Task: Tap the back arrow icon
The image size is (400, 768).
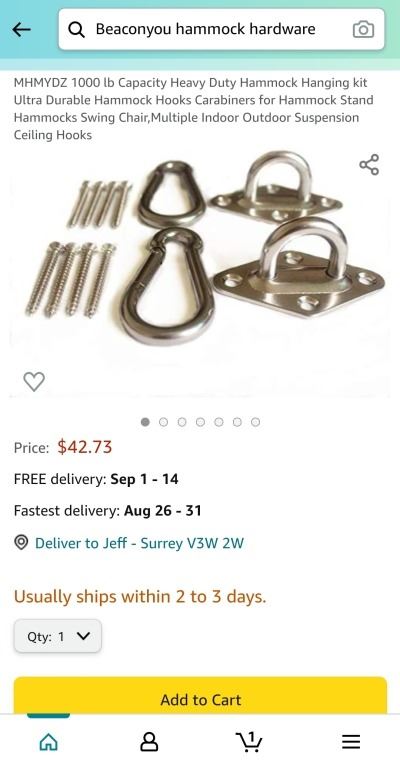Action: [x=22, y=29]
